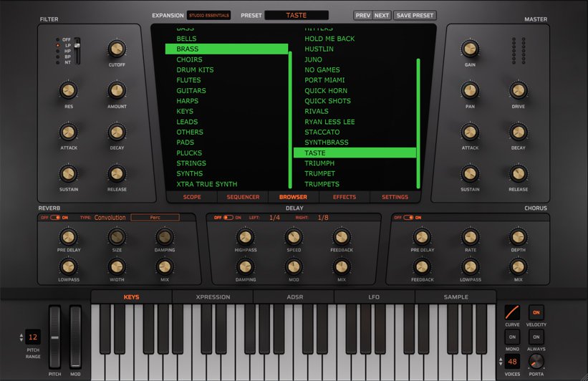This screenshot has height=381, width=588.
Task: Click the Porta knob
Action: point(536,361)
